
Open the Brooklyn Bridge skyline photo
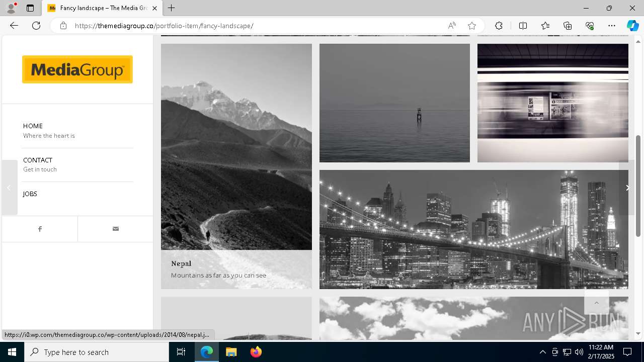tap(474, 229)
